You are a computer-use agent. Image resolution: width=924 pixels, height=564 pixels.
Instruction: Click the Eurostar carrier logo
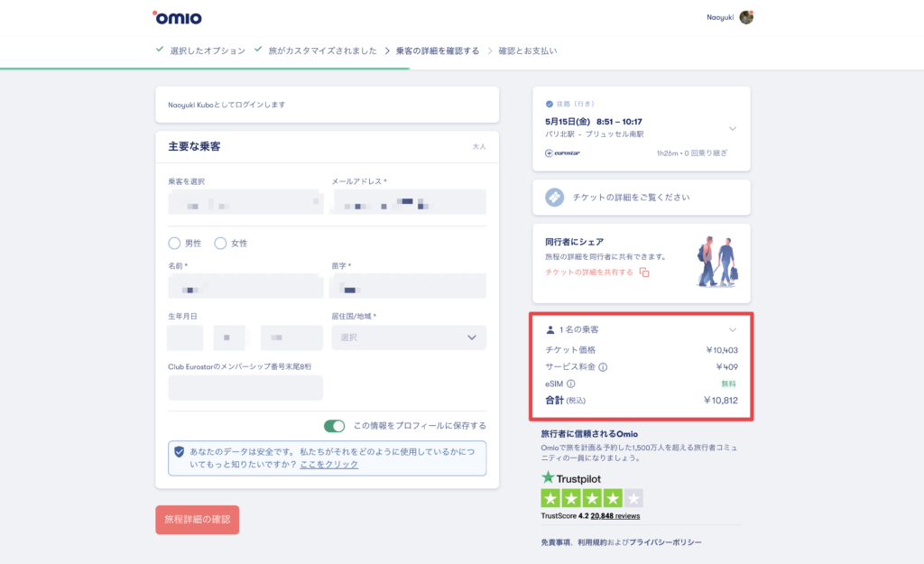[563, 153]
